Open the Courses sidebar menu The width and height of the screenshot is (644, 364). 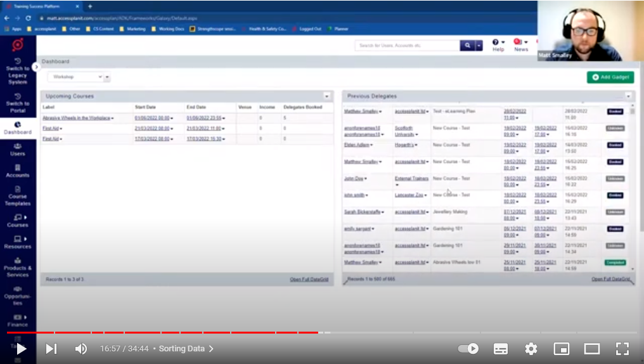click(18, 221)
